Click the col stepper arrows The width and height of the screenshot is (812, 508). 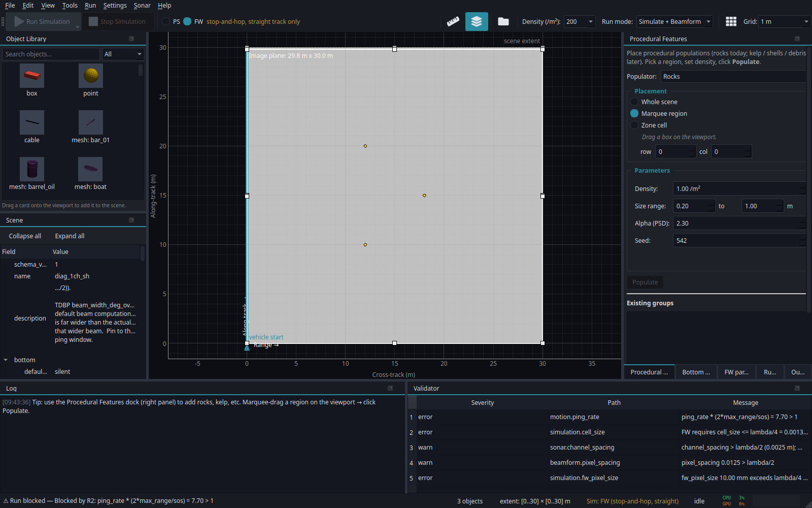748,151
